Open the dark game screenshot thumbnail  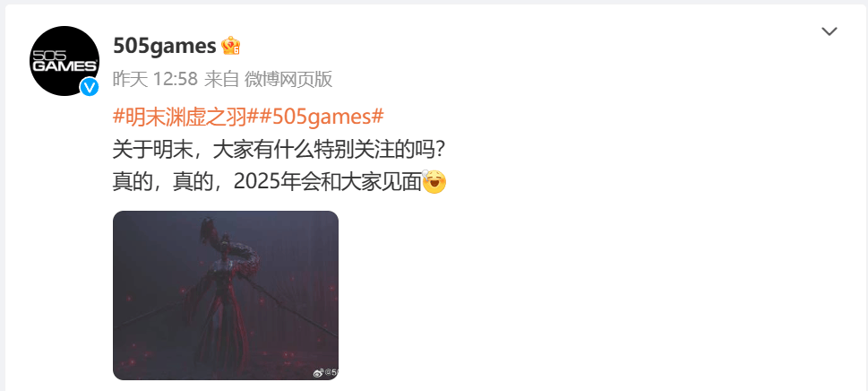[x=226, y=295]
